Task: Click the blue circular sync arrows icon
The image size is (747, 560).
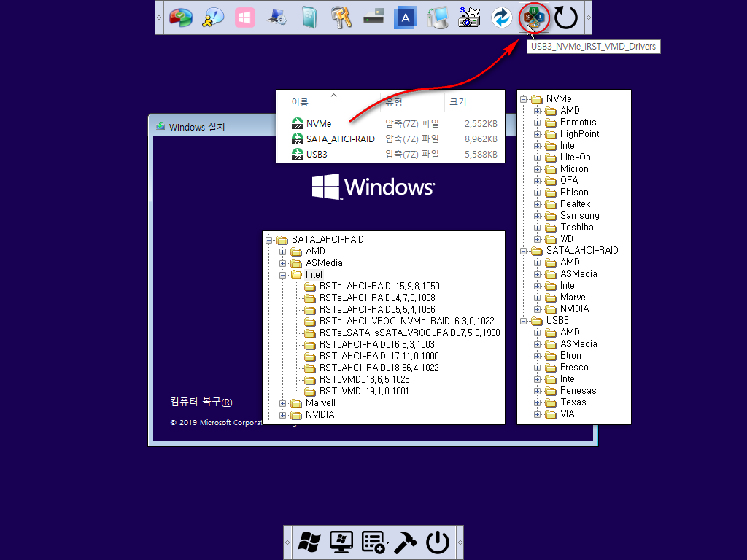Action: coord(502,17)
